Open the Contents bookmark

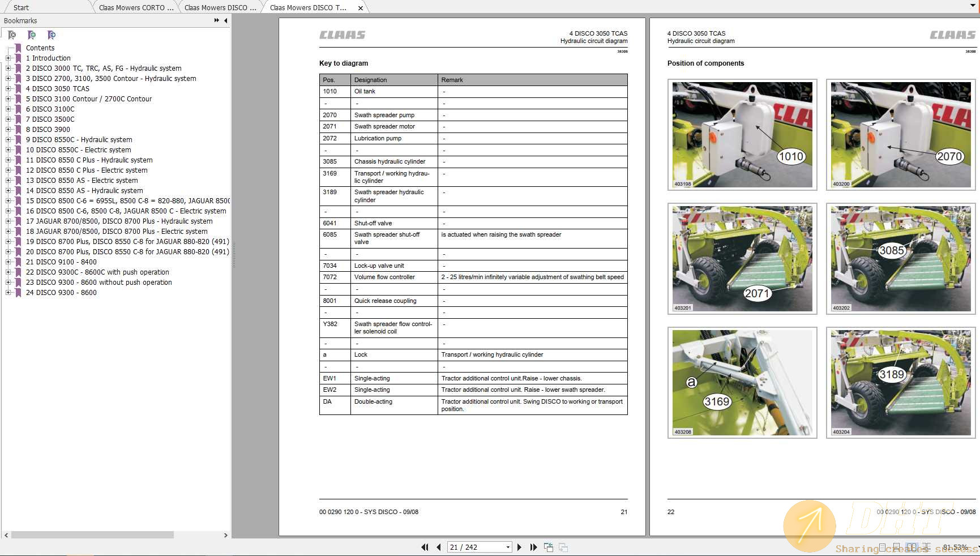(40, 48)
